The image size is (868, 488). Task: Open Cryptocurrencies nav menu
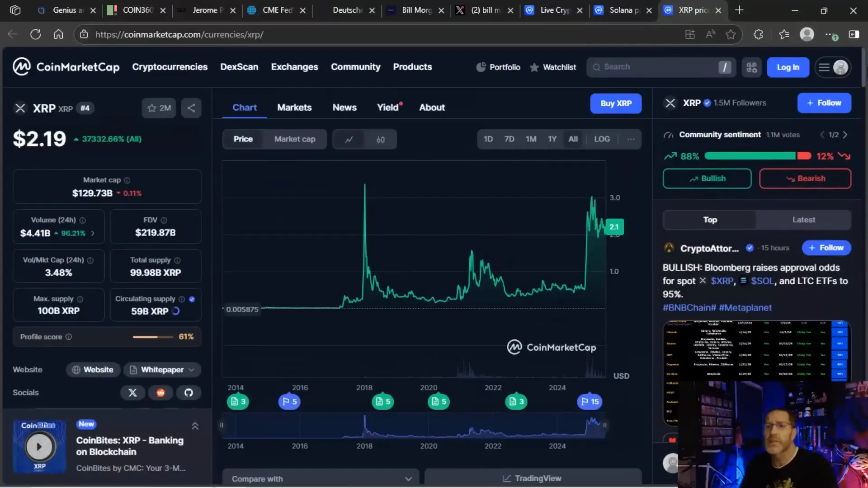[170, 67]
